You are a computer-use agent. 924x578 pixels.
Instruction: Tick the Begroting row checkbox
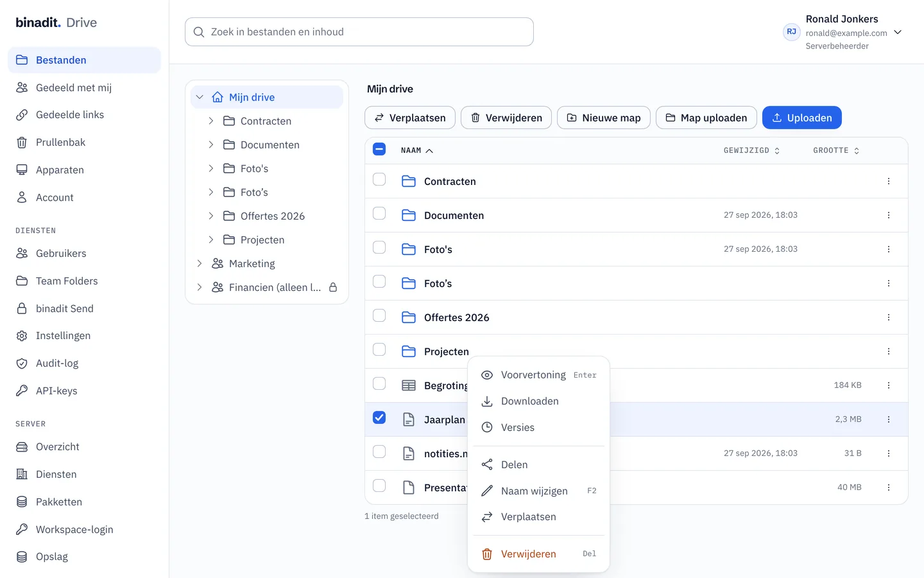[x=379, y=383]
